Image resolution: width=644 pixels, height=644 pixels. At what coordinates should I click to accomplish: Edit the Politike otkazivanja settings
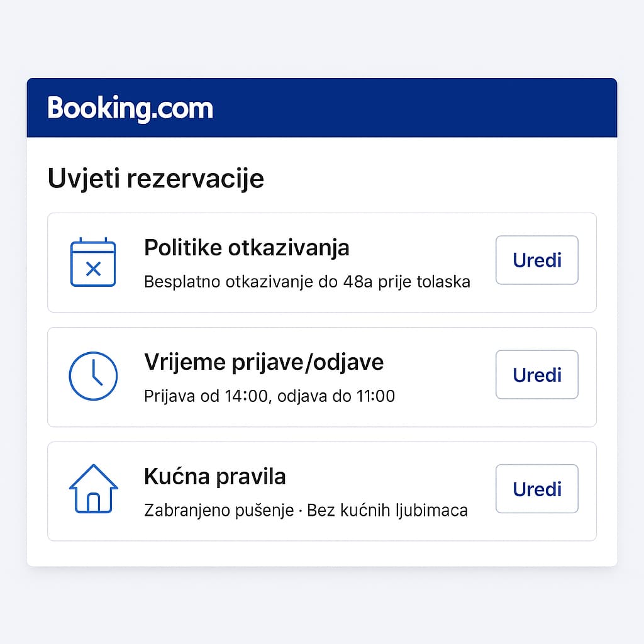tap(536, 260)
